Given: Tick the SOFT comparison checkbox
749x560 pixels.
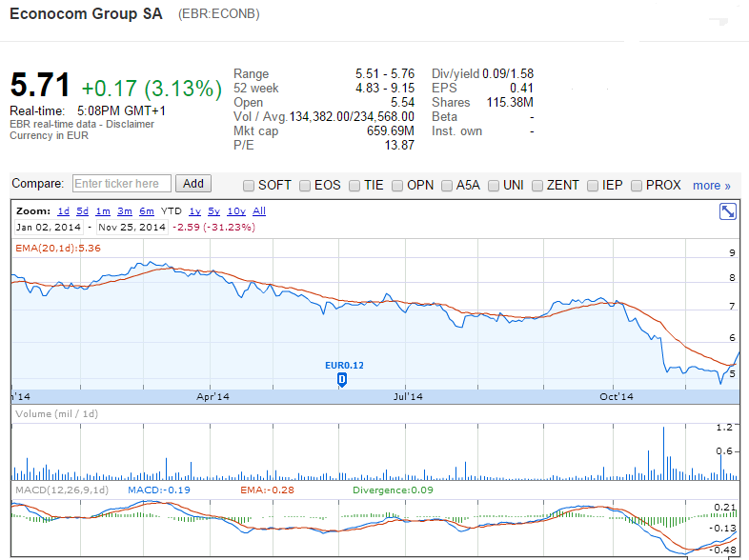Looking at the screenshot, I should [x=249, y=186].
